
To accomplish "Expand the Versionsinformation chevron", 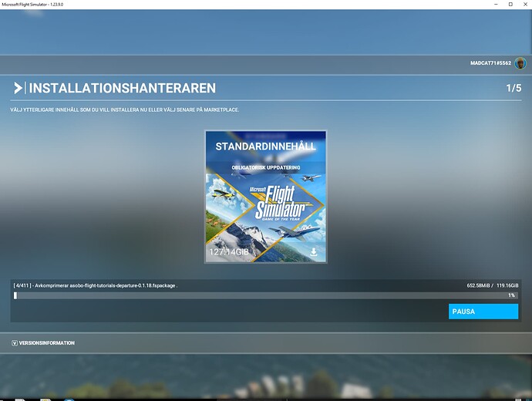I will pos(15,342).
